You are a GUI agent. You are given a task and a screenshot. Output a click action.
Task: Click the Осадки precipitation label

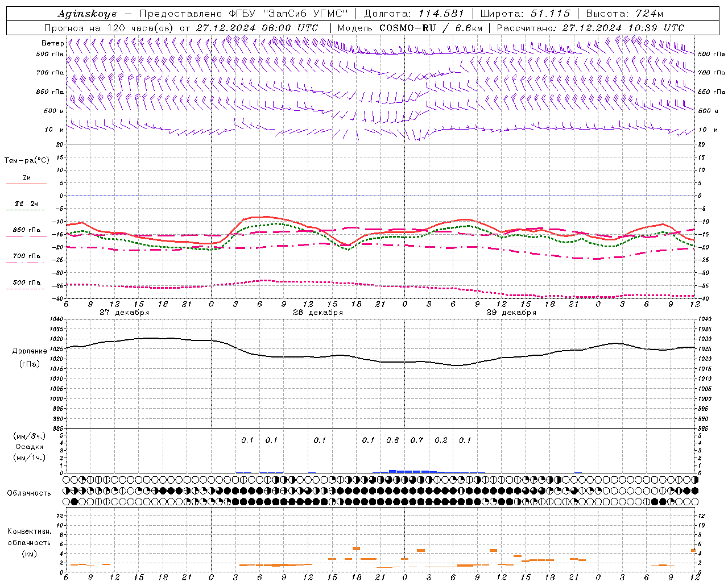tap(30, 447)
